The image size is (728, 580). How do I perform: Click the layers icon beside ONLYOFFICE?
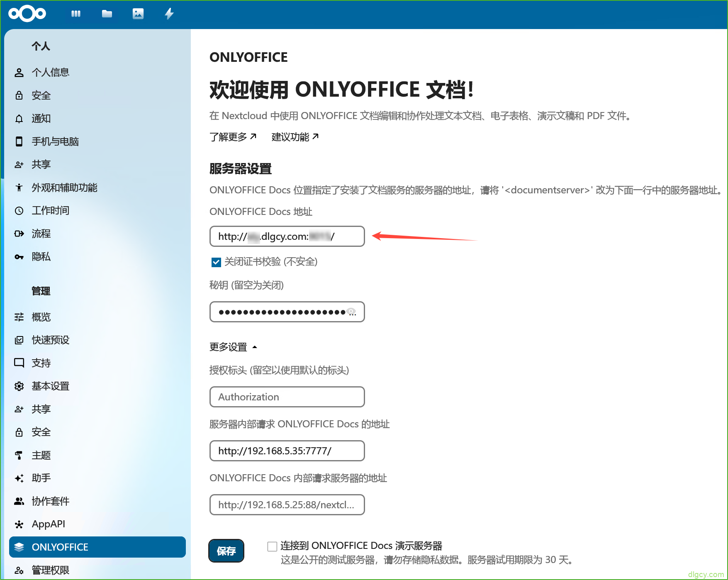pos(19,547)
